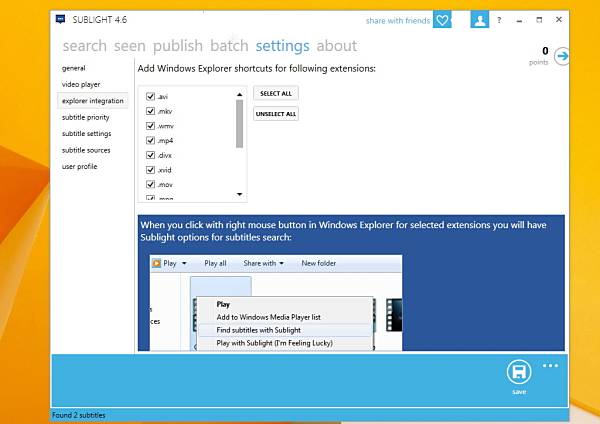Toggle the .avi extension checkbox

coord(150,96)
